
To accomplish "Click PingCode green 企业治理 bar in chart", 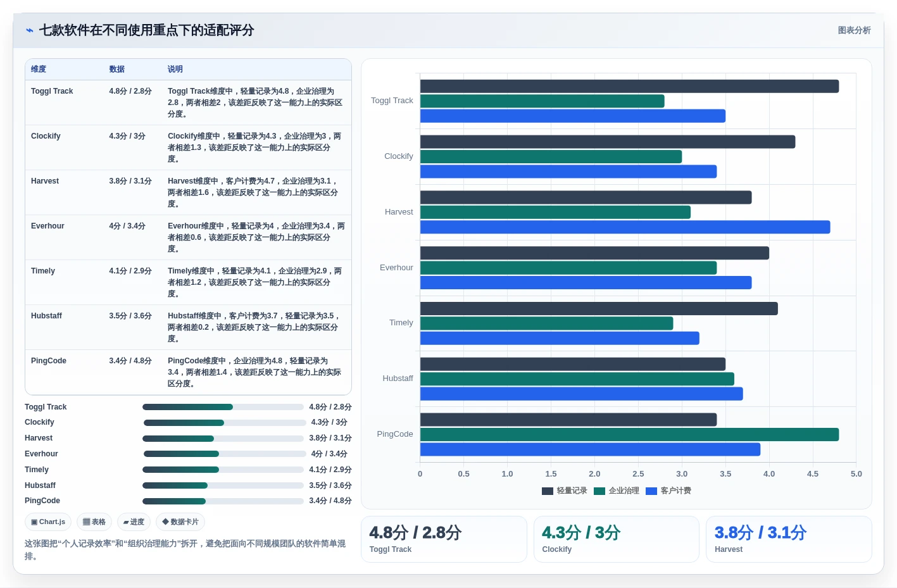I will [x=629, y=435].
